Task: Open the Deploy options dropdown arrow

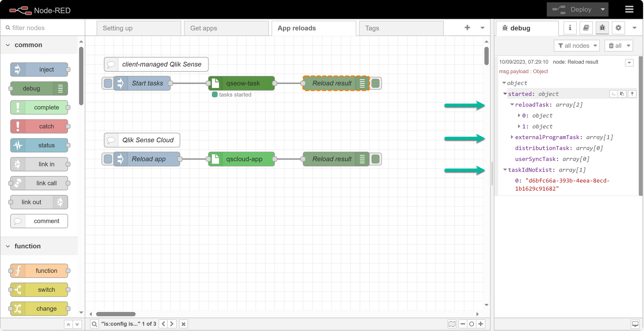Action: [603, 9]
